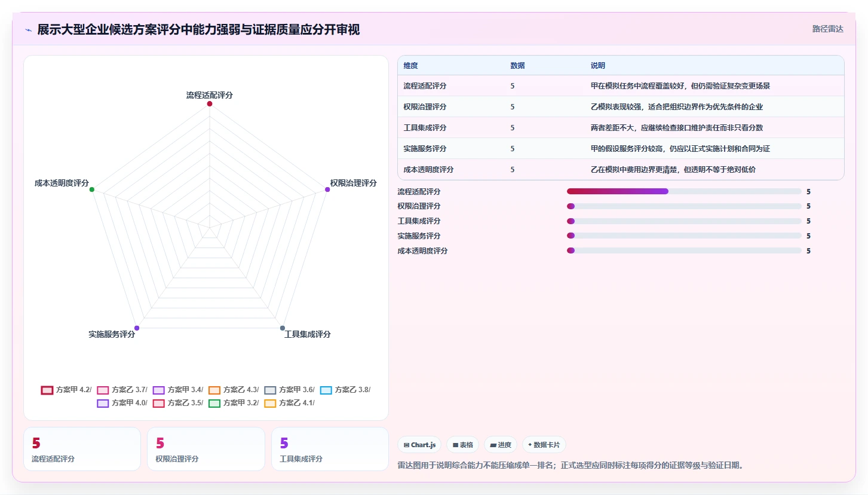
Task: Click the 成本透明度评分 axis label on the radar
Action: [62, 183]
